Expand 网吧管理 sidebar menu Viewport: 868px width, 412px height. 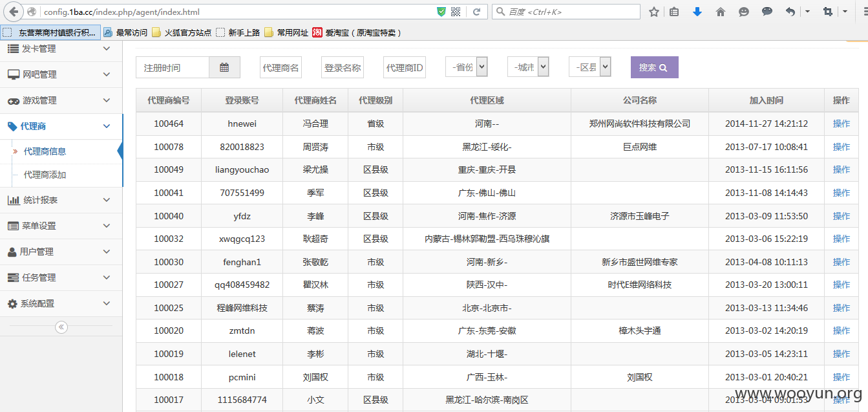point(61,74)
